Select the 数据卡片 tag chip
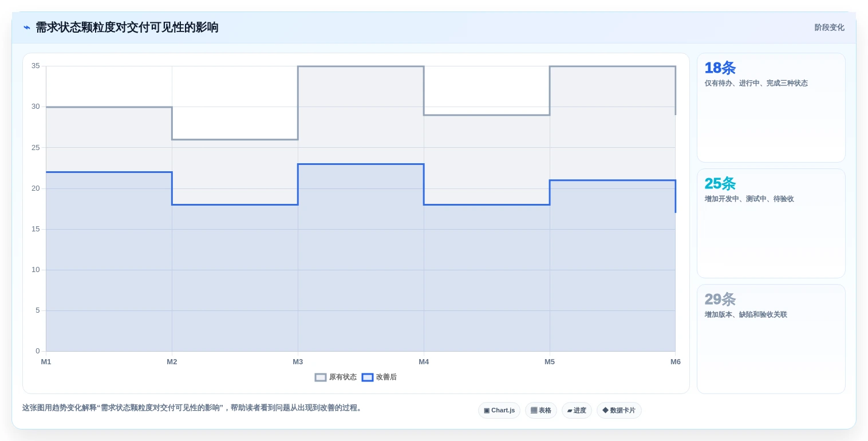The image size is (868, 441). coord(619,410)
